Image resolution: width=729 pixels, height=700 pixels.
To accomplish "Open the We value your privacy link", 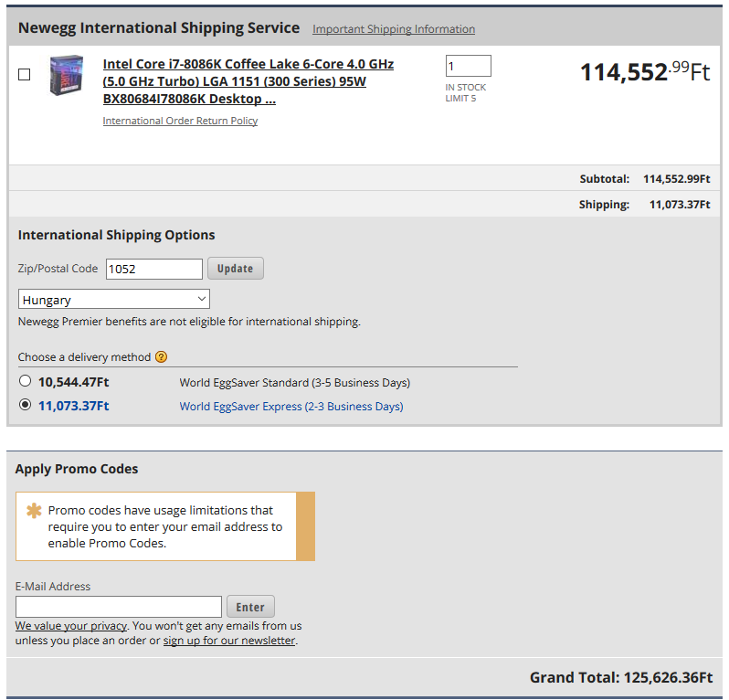I will point(71,626).
